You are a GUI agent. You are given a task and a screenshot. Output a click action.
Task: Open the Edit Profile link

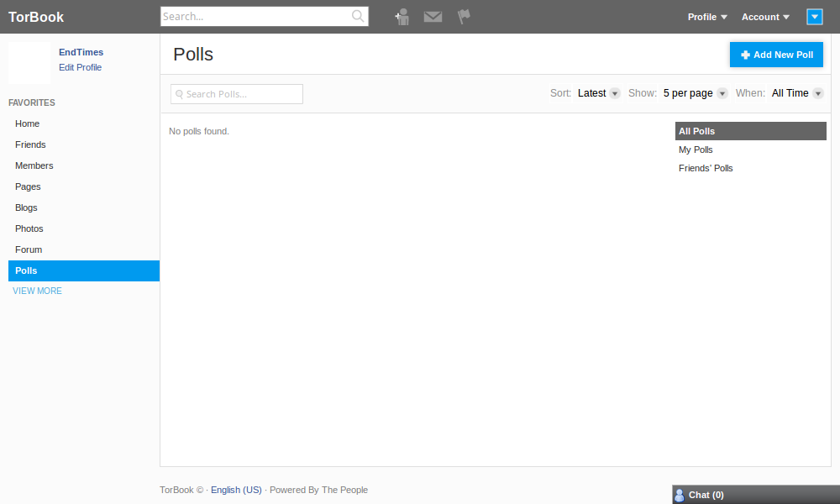[81, 67]
